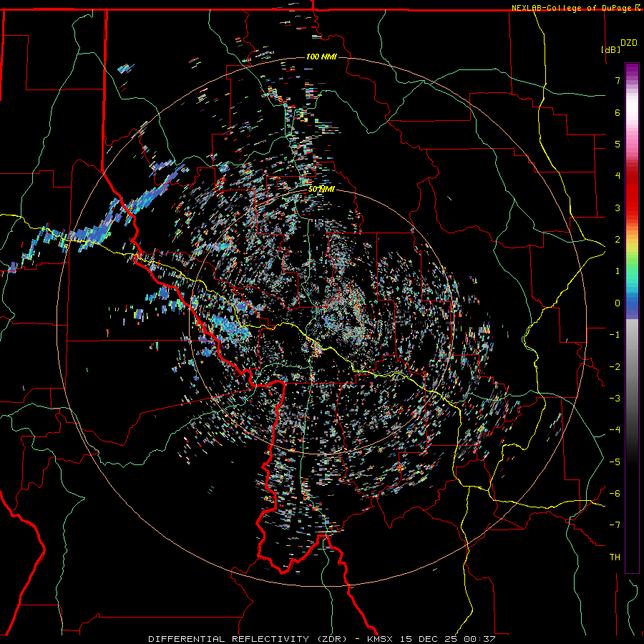
Task: Click the 2 dB label on the scale
Action: (x=618, y=240)
